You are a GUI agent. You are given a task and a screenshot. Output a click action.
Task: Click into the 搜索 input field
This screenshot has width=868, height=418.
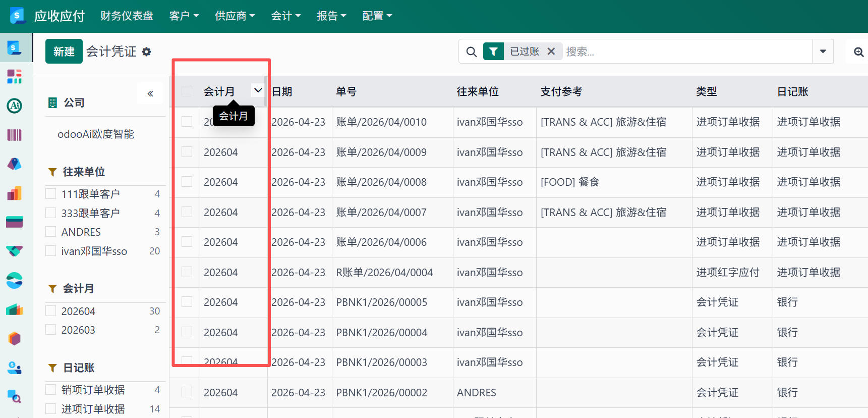[686, 51]
